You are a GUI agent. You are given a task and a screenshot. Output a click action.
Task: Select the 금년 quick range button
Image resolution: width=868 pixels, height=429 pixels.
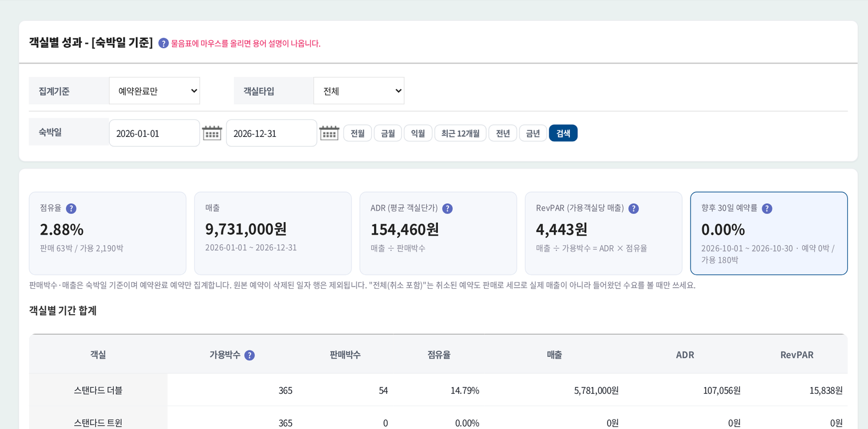533,133
